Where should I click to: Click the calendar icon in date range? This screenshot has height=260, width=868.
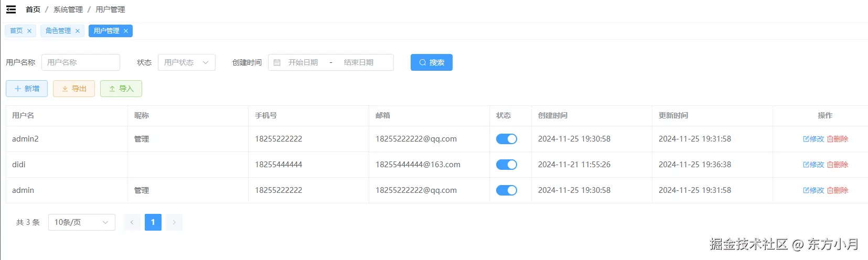coord(277,62)
